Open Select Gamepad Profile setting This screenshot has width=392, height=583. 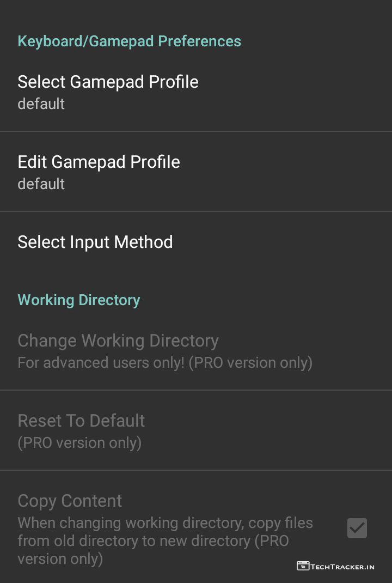click(108, 82)
